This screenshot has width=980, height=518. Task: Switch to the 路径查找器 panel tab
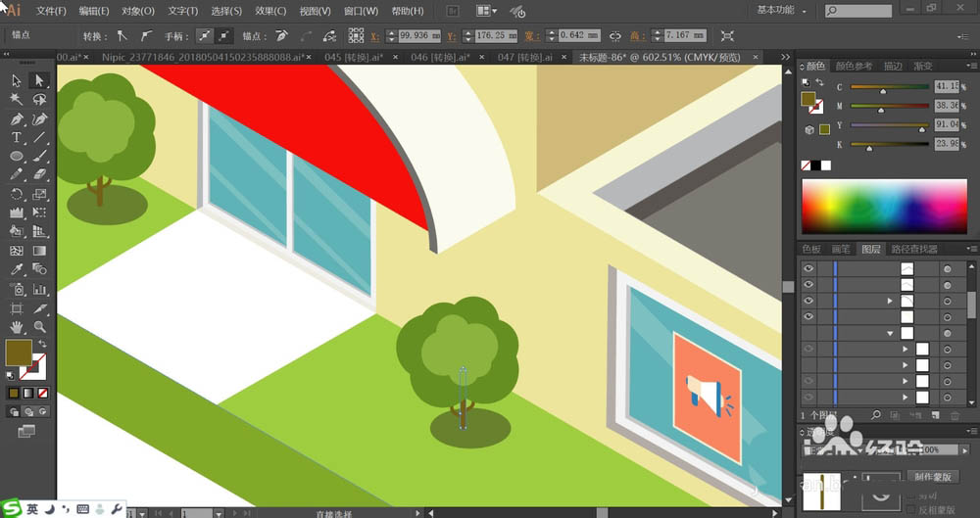[x=914, y=249]
